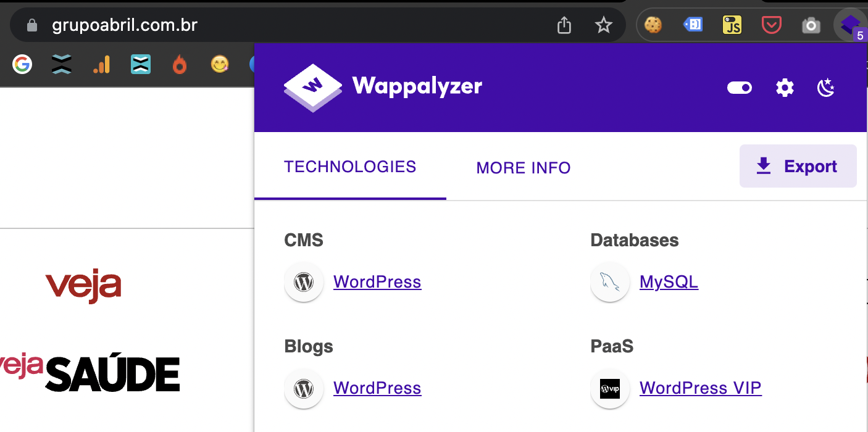Open Wappalyzer settings gear
Screen dimensions: 868x432
tap(785, 88)
